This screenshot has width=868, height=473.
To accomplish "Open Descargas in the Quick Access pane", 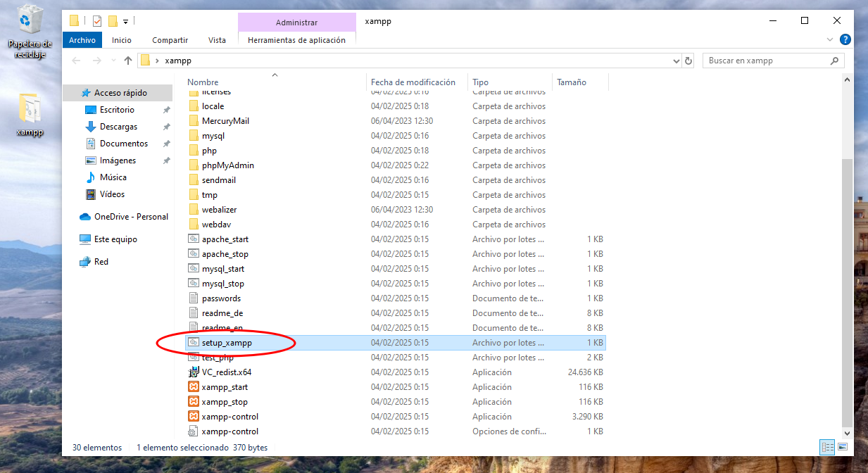I will coord(118,127).
